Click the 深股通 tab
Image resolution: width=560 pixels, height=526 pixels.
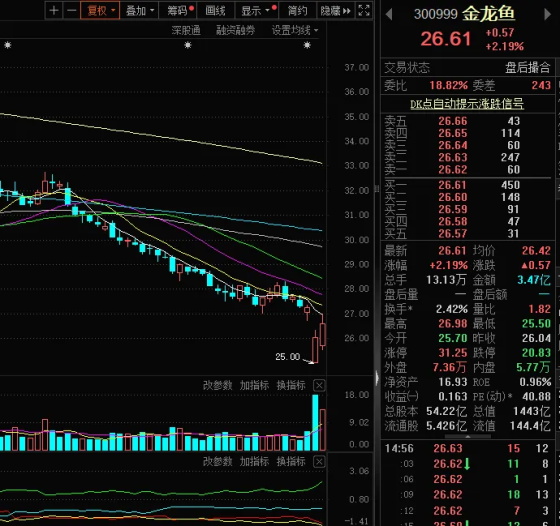186,31
